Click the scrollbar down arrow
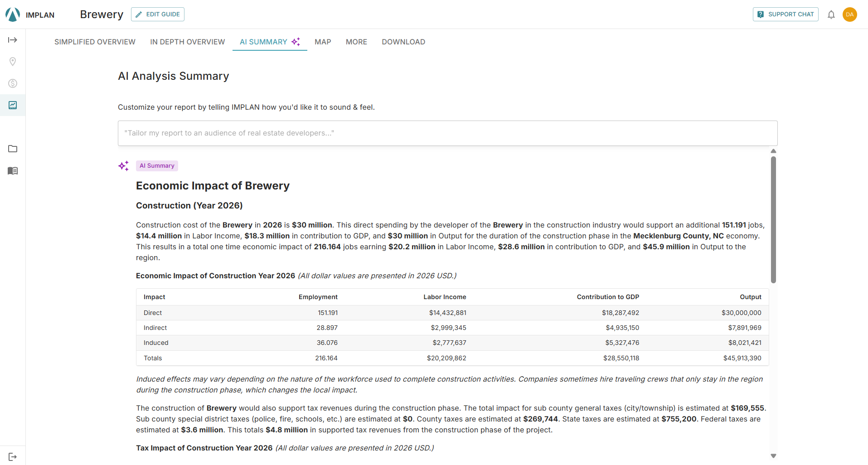The image size is (868, 465). 773,456
